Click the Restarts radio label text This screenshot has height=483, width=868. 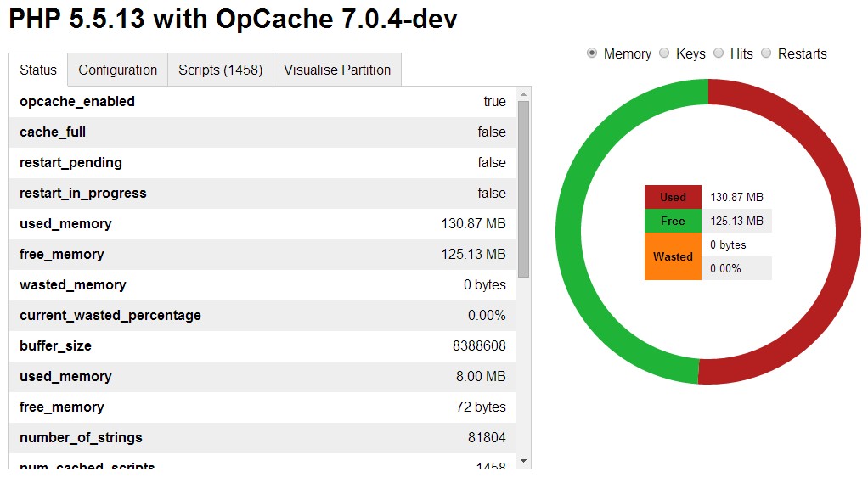click(802, 53)
